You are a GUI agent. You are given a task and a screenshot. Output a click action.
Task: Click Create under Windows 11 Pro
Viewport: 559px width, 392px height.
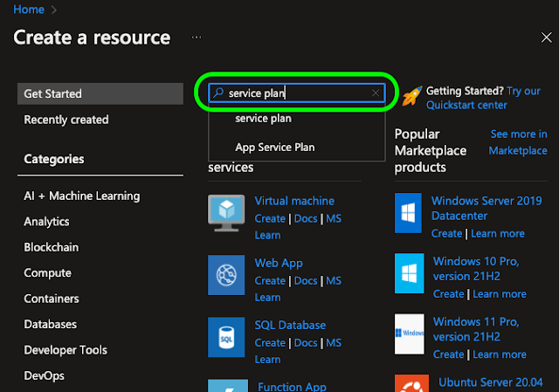448,354
